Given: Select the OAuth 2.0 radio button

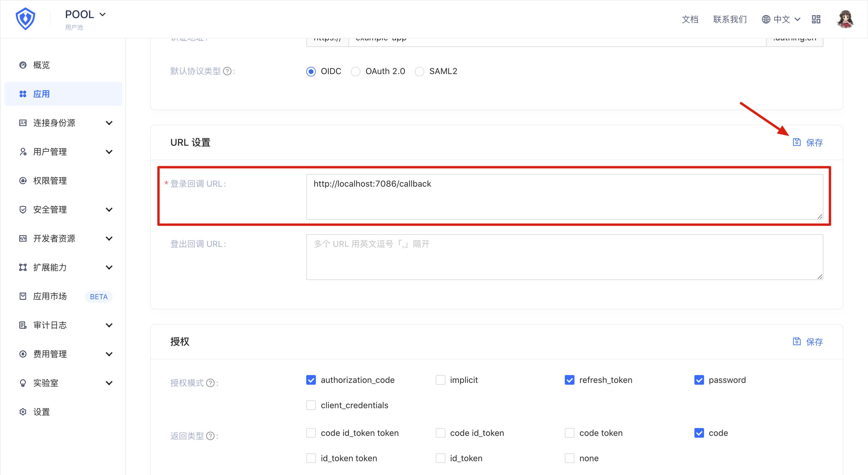Looking at the screenshot, I should click(356, 71).
